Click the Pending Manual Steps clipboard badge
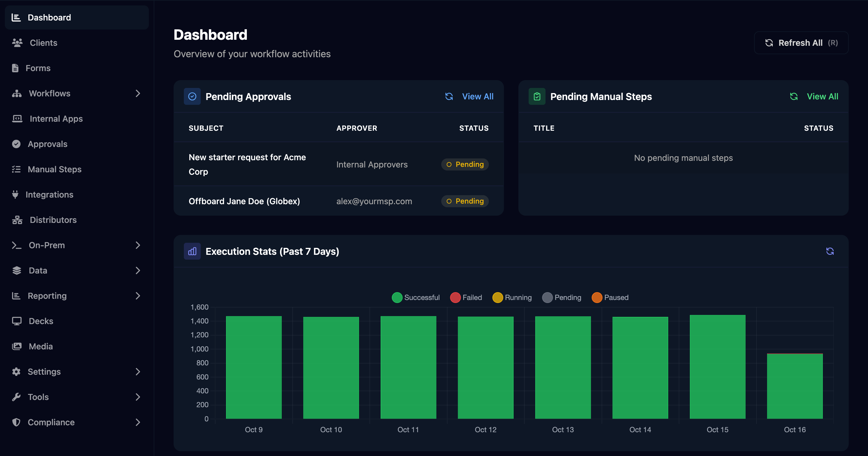Viewport: 868px width, 456px height. [x=537, y=97]
